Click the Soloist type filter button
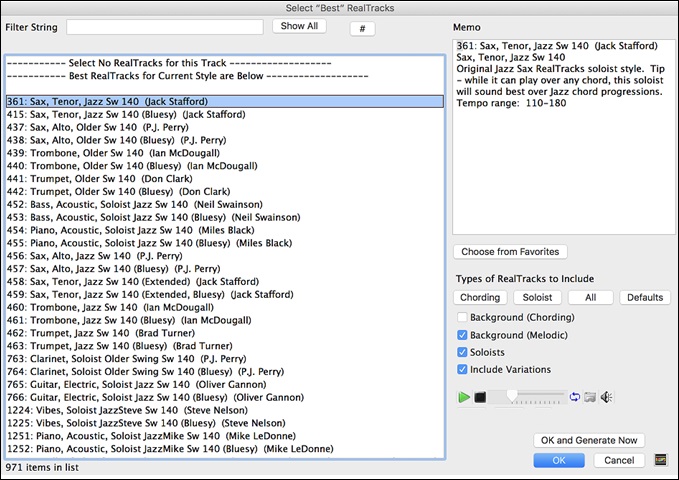679x480 pixels. 538,297
